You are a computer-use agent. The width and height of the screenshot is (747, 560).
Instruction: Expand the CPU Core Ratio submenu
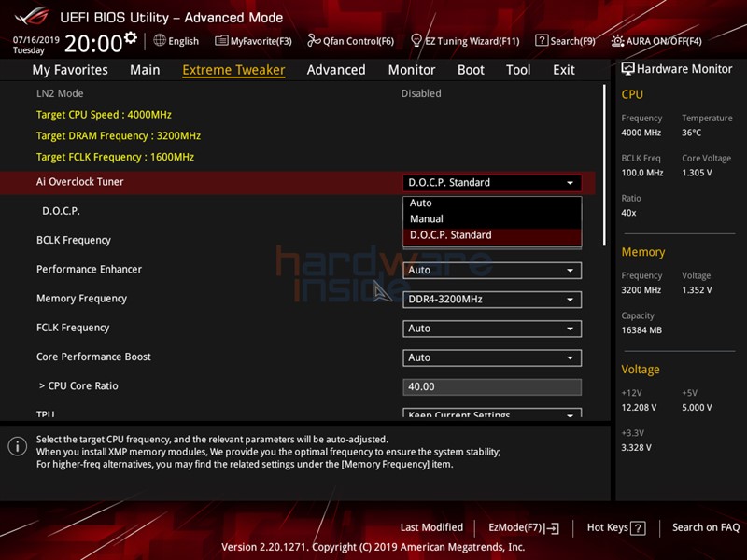pos(78,386)
